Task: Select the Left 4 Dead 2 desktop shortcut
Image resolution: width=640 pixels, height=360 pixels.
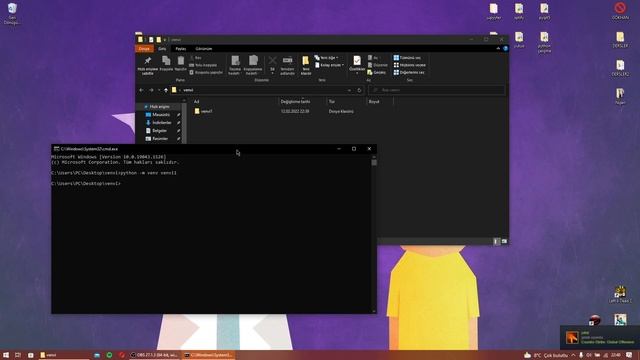Action: coord(620,294)
